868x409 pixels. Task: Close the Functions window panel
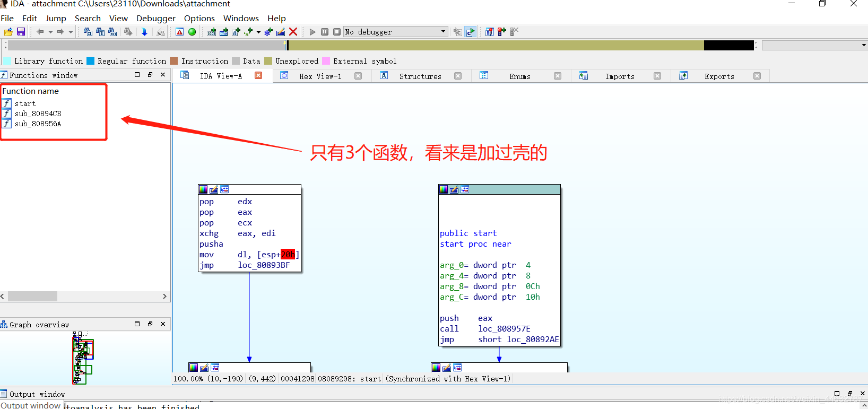pos(163,75)
